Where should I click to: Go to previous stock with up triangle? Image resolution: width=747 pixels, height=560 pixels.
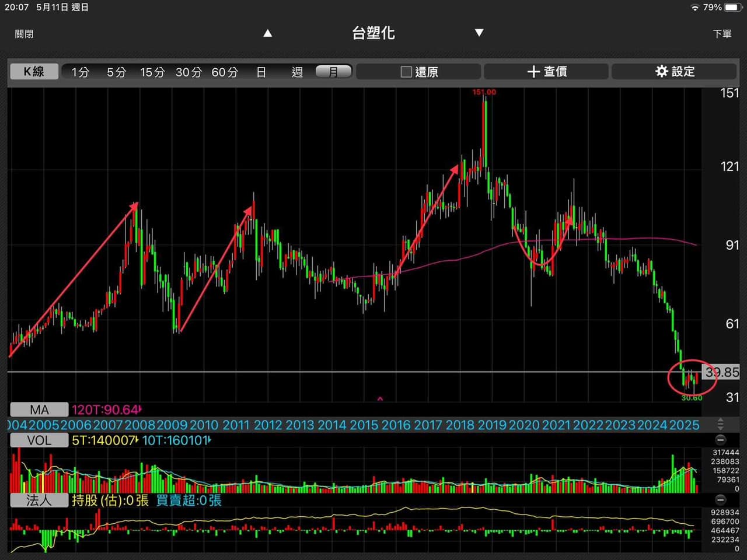tap(268, 33)
